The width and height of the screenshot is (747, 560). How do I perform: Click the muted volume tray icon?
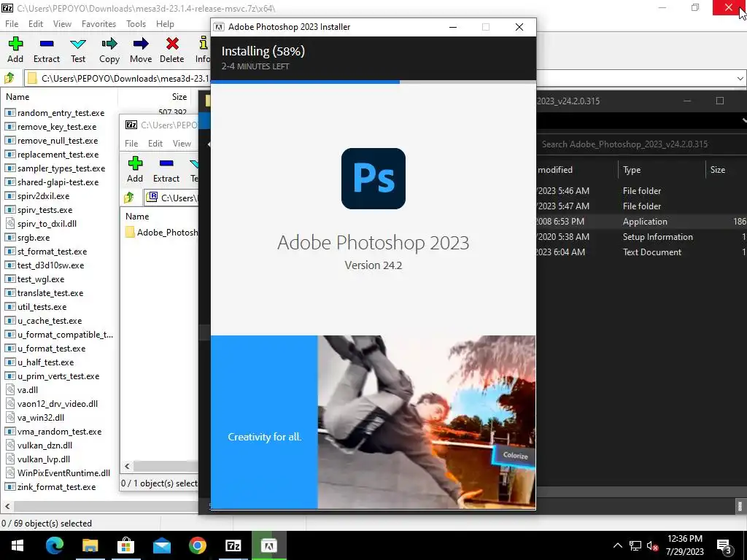[x=652, y=545]
